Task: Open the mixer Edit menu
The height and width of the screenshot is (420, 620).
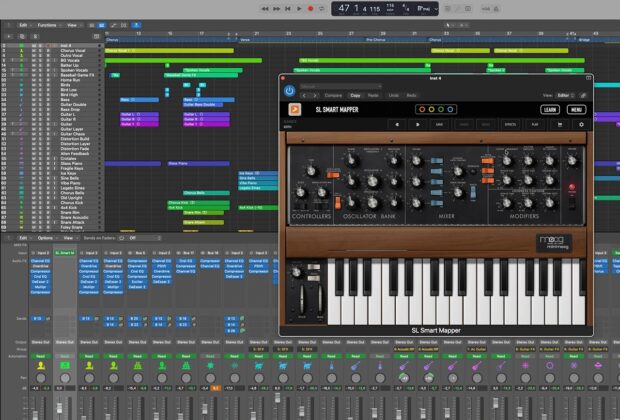Action: (x=24, y=238)
